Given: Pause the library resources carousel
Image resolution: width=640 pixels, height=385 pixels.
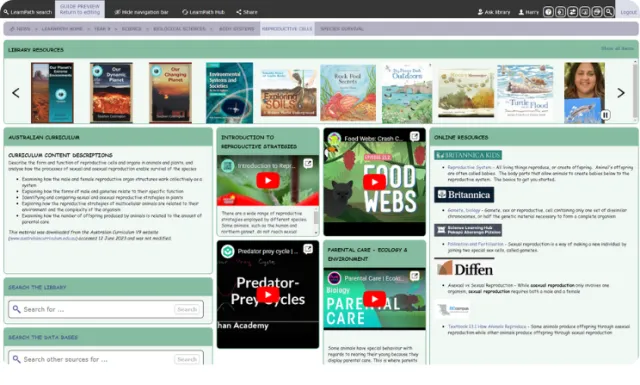Looking at the screenshot, I should (605, 115).
